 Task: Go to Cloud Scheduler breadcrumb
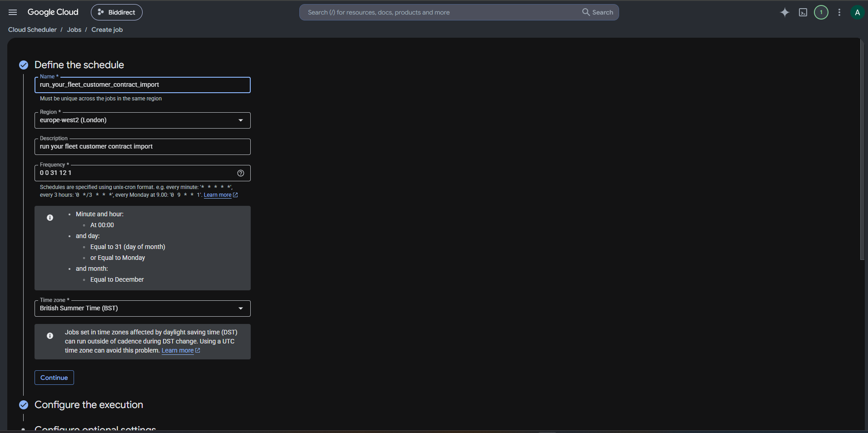point(32,30)
